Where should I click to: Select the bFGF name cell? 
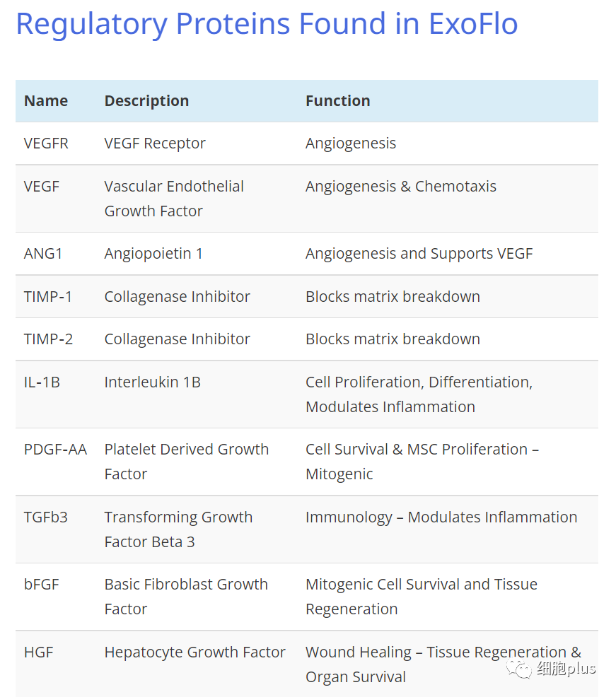(41, 585)
